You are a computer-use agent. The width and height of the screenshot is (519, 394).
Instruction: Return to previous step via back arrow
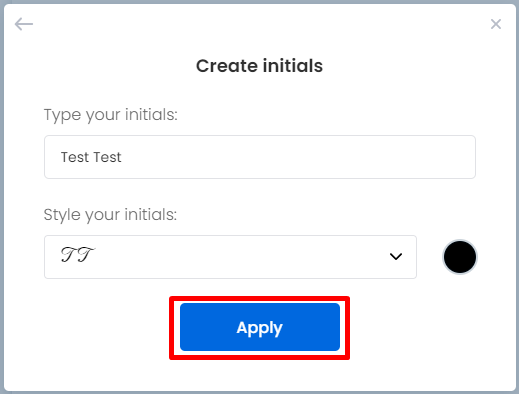pos(24,24)
